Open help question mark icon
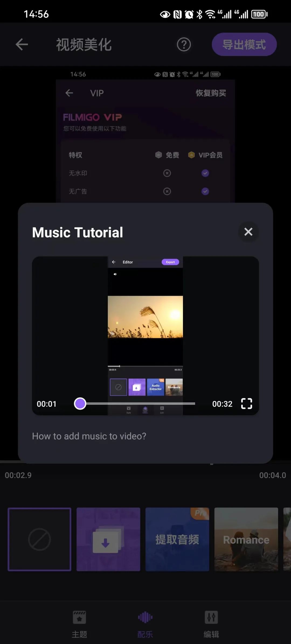 [x=184, y=44]
